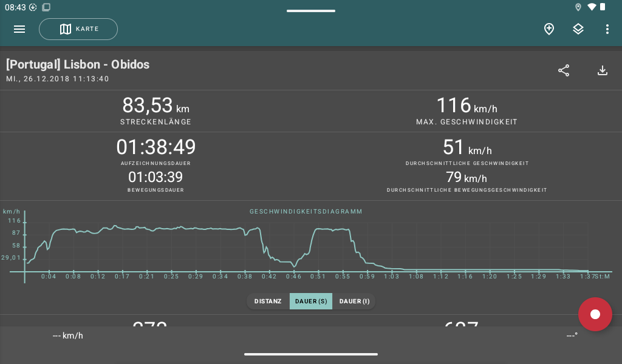Open the map layers selector
Screen dimensions: 622x364
(x=578, y=29)
